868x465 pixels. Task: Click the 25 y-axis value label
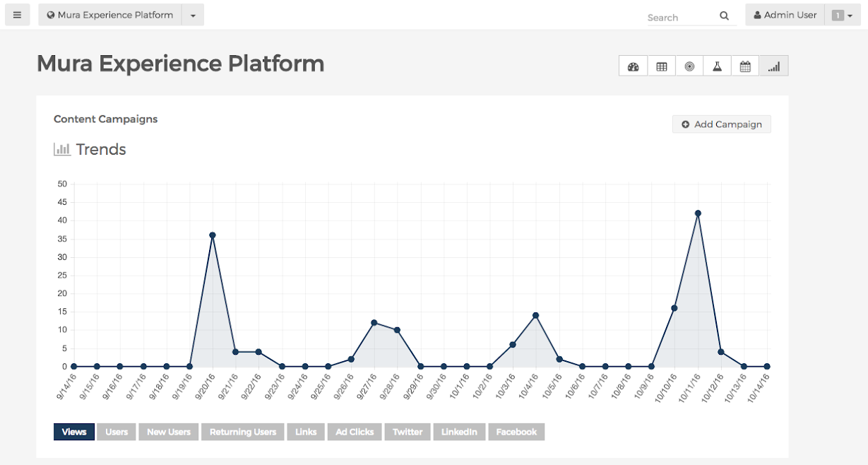pyautogui.click(x=62, y=275)
